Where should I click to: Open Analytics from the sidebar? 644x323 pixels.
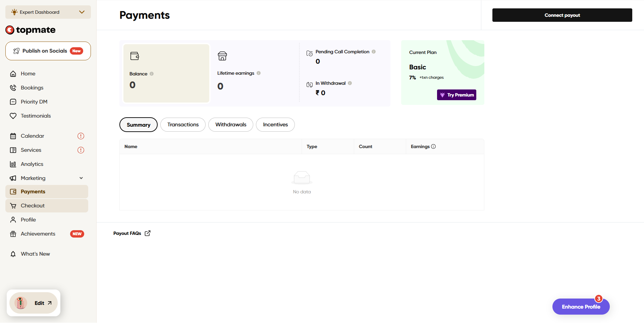click(x=32, y=164)
